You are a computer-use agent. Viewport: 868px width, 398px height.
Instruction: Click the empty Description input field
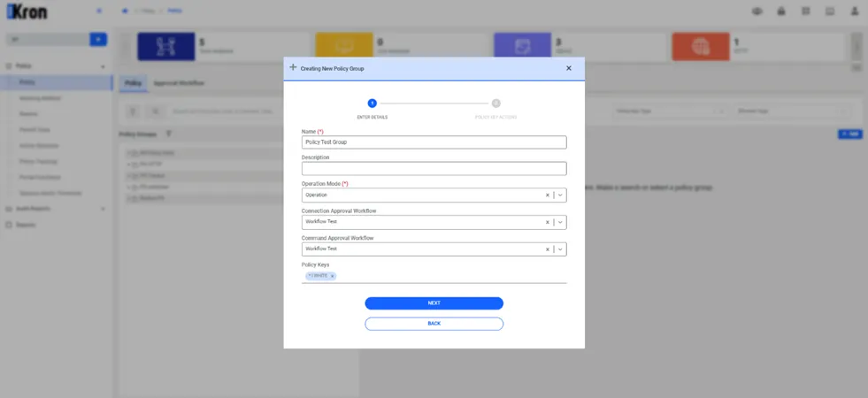coord(434,168)
